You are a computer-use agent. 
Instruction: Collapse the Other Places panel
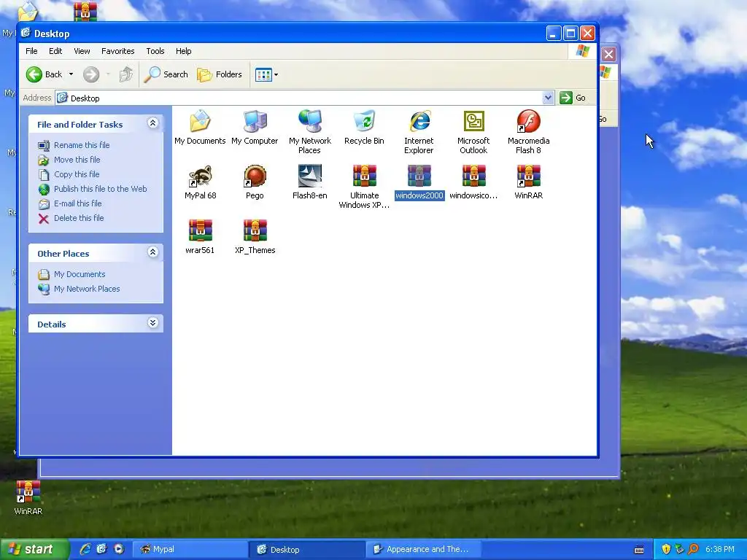coord(152,252)
